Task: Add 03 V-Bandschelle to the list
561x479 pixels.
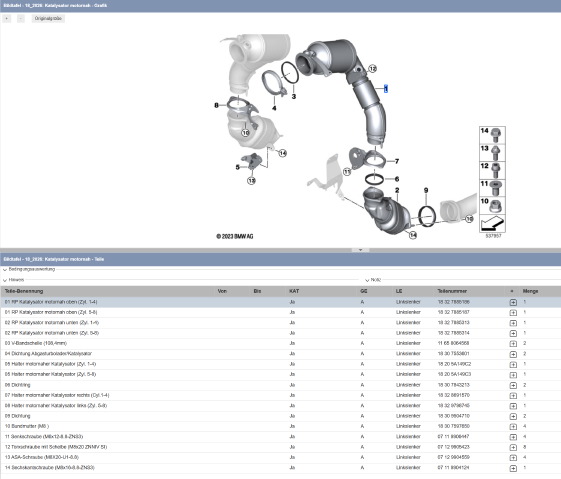Action: [x=513, y=344]
